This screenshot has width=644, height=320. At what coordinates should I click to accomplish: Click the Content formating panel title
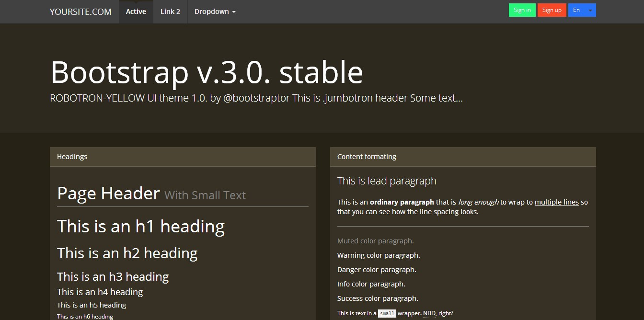[x=367, y=157]
